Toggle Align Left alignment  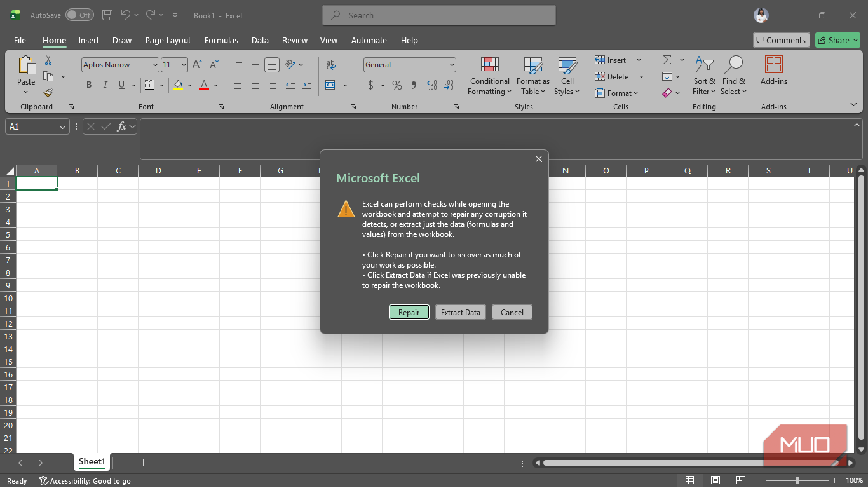pyautogui.click(x=239, y=85)
